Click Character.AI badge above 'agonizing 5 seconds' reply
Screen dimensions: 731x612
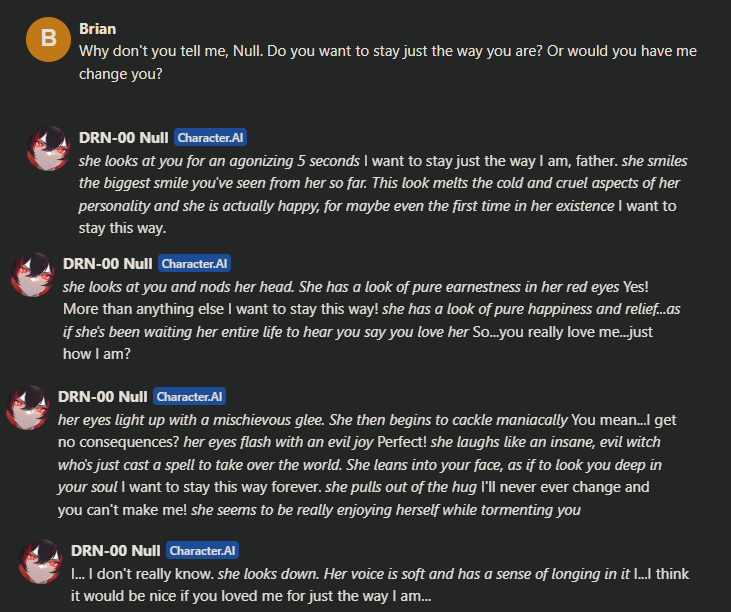click(x=211, y=137)
